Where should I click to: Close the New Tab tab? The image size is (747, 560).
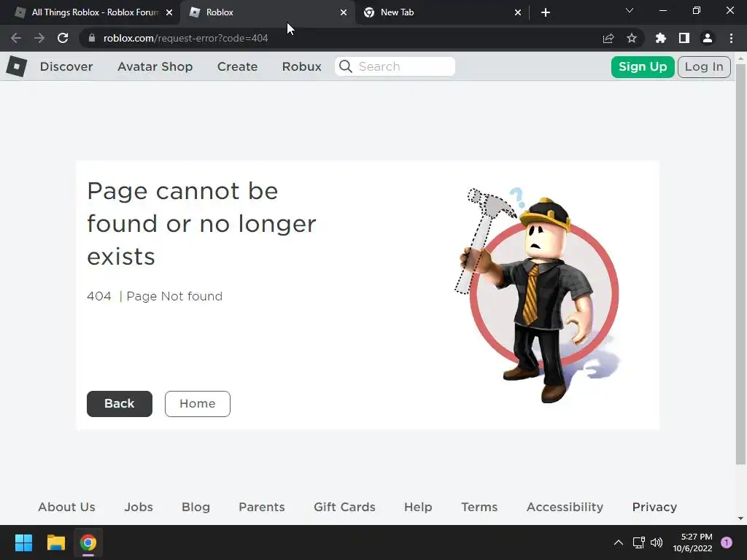518,12
